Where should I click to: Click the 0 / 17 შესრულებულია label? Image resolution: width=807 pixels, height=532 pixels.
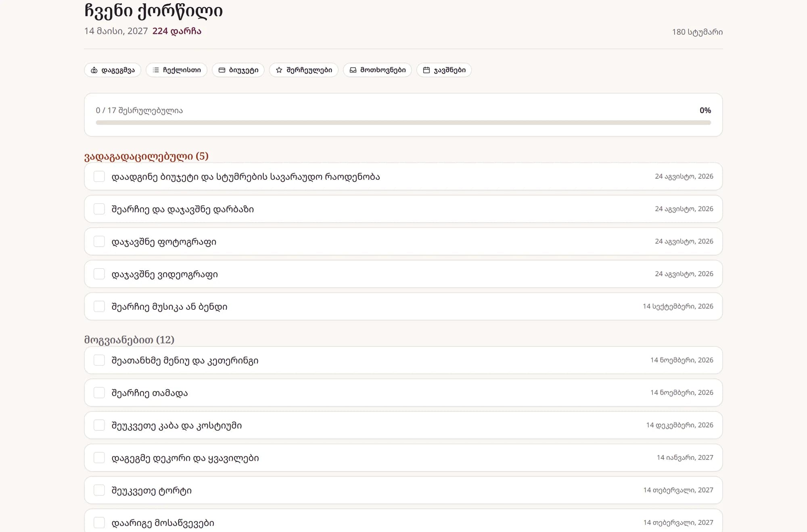[x=139, y=111]
